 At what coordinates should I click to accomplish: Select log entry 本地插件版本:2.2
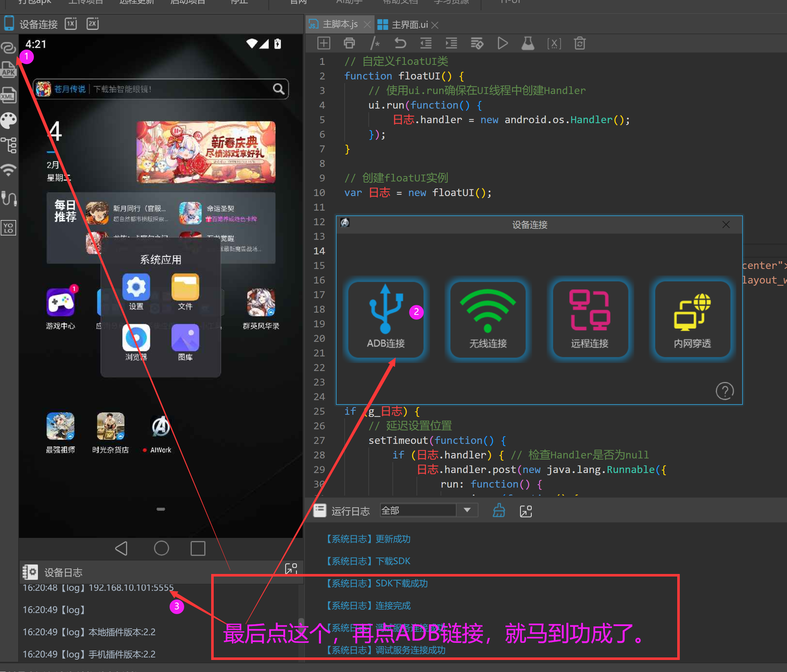click(89, 632)
